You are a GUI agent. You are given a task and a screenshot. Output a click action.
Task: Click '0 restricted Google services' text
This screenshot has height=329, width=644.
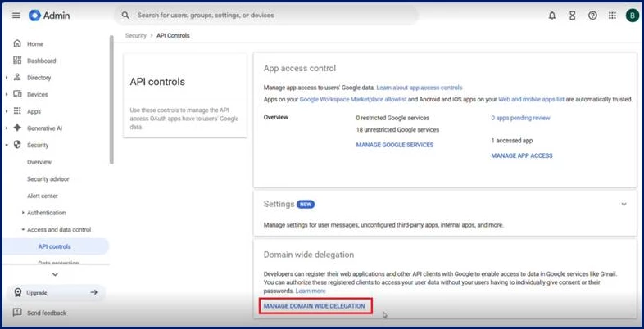[392, 118]
